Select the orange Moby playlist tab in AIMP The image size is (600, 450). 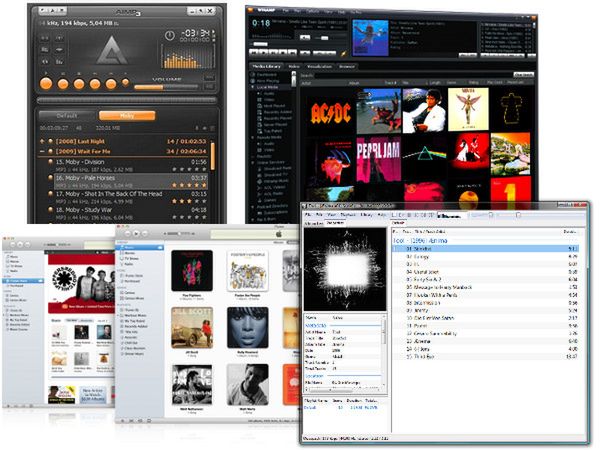point(127,116)
